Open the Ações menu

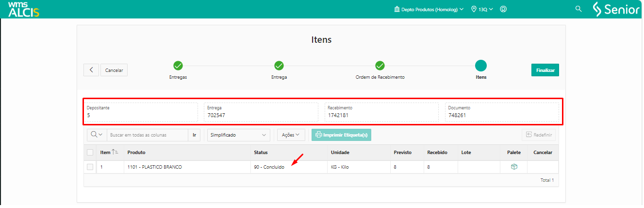tap(291, 135)
